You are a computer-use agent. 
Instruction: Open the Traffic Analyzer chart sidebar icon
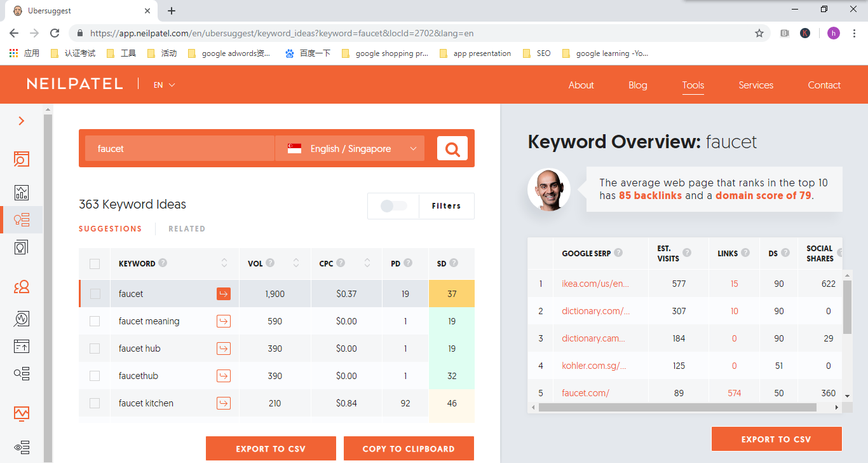[x=22, y=192]
